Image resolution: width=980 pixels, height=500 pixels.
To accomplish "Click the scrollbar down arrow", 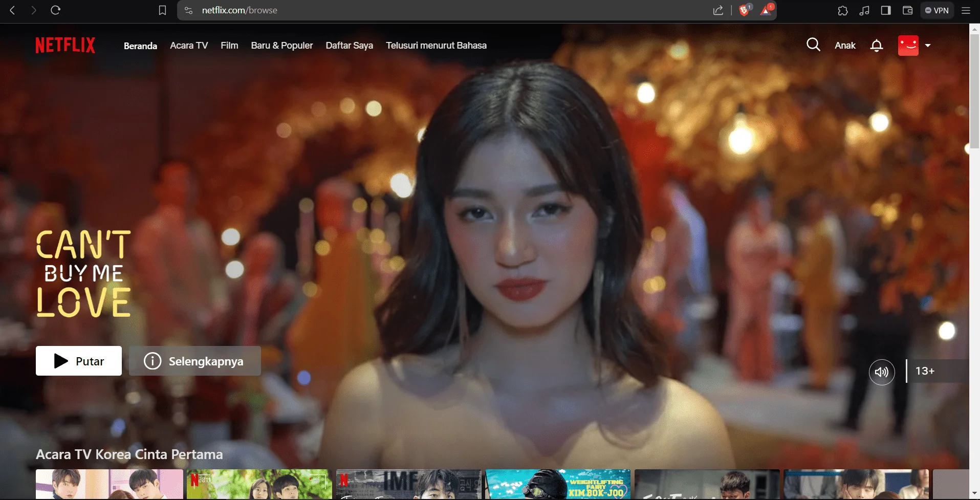I will pyautogui.click(x=974, y=494).
